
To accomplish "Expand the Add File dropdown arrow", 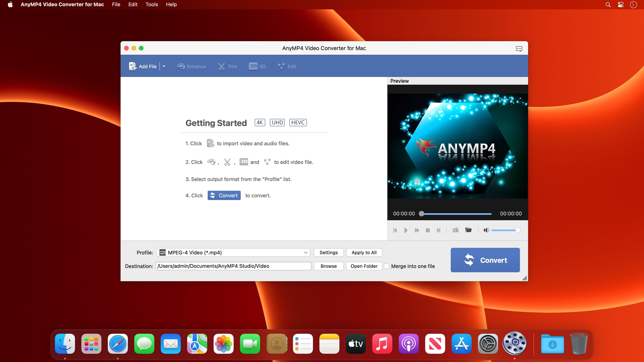I will point(164,66).
